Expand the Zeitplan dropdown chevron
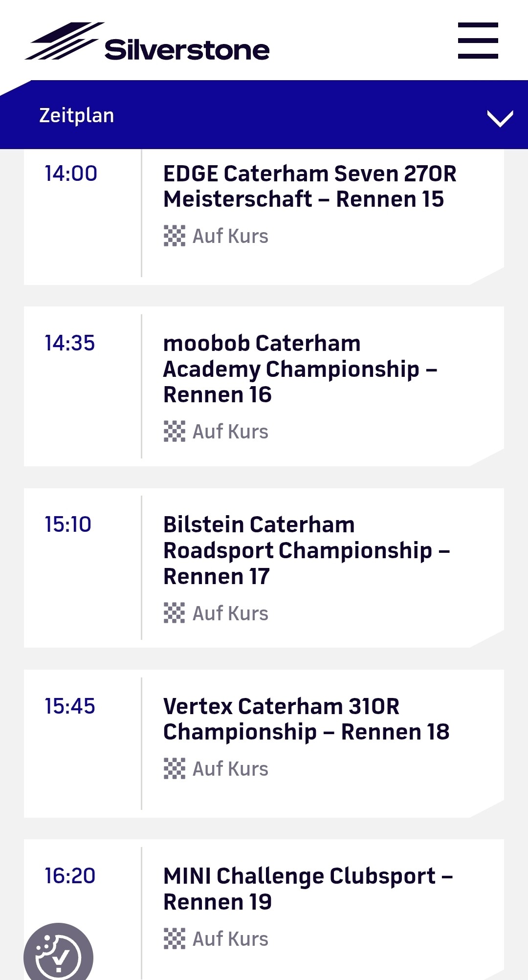This screenshot has width=528, height=980. click(x=500, y=118)
